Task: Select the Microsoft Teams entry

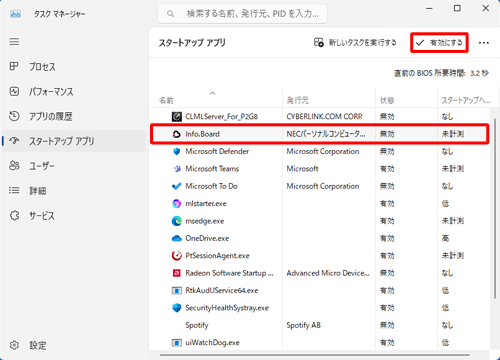Action: click(212, 169)
